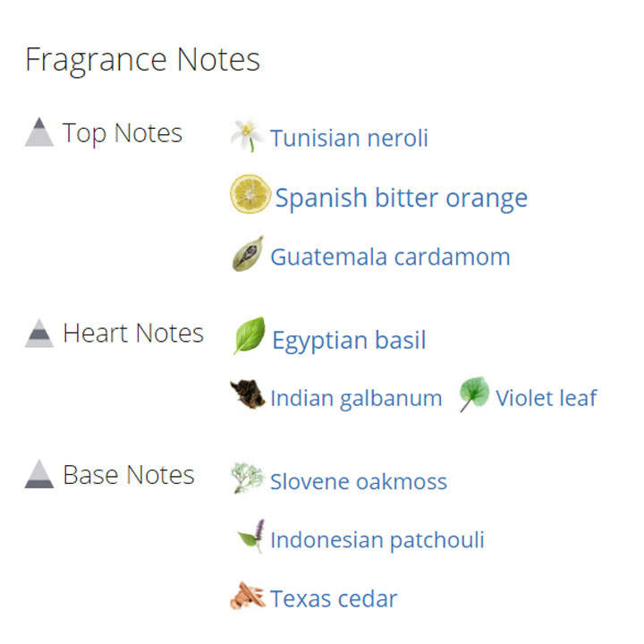Open the Indonesian patchouli link
This screenshot has height=644, width=644.
377,540
